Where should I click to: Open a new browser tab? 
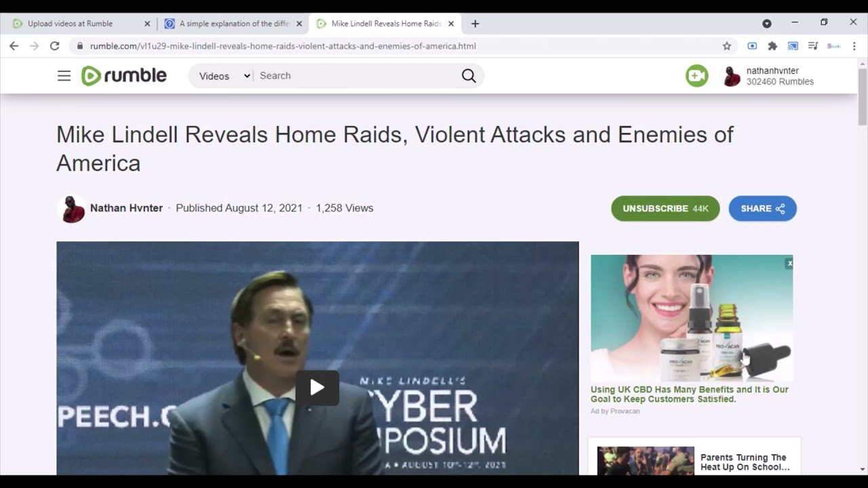coord(475,24)
